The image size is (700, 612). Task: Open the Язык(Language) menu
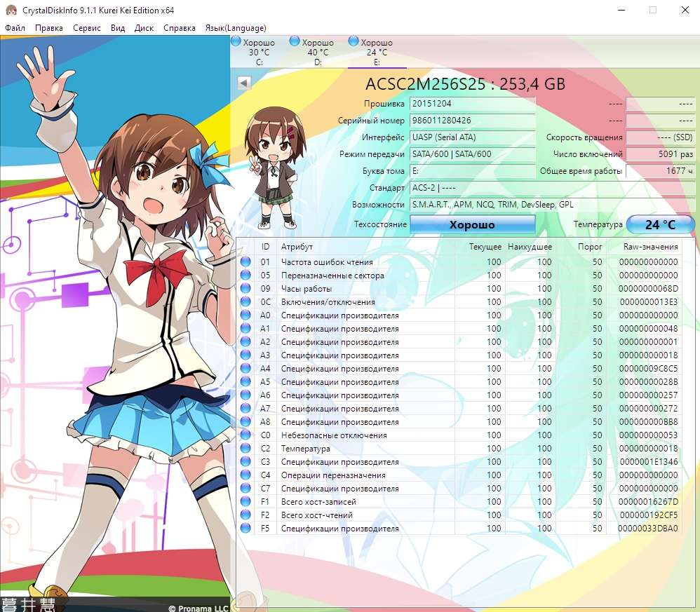pyautogui.click(x=236, y=27)
